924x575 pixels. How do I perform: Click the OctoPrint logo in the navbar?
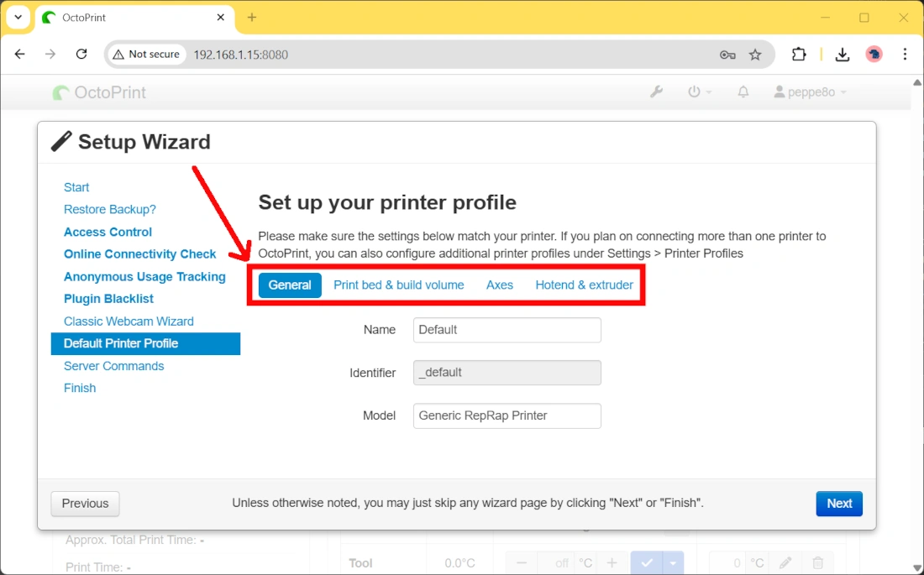pyautogui.click(x=99, y=92)
